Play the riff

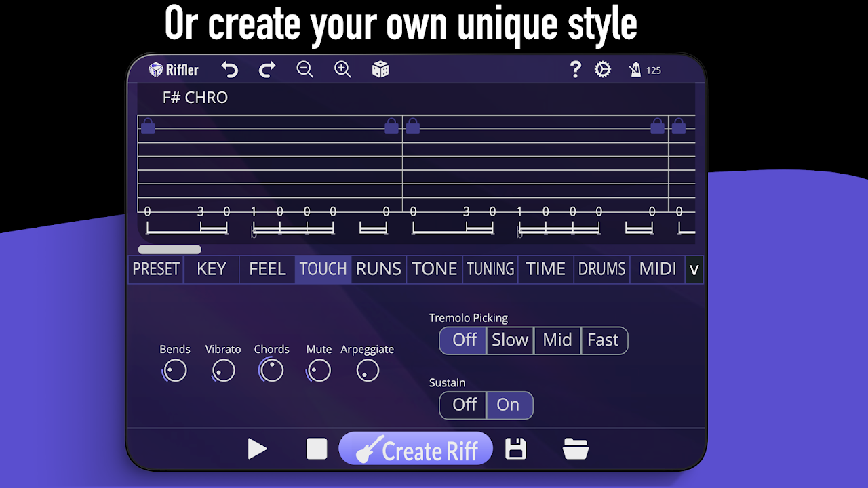tap(257, 449)
